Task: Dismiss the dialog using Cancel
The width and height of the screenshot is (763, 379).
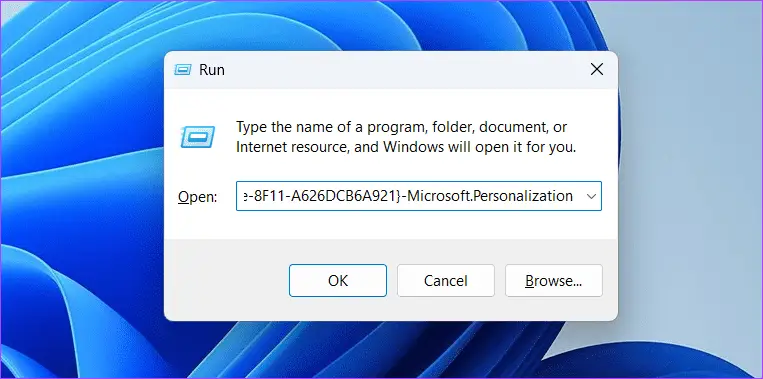Action: pyautogui.click(x=446, y=281)
